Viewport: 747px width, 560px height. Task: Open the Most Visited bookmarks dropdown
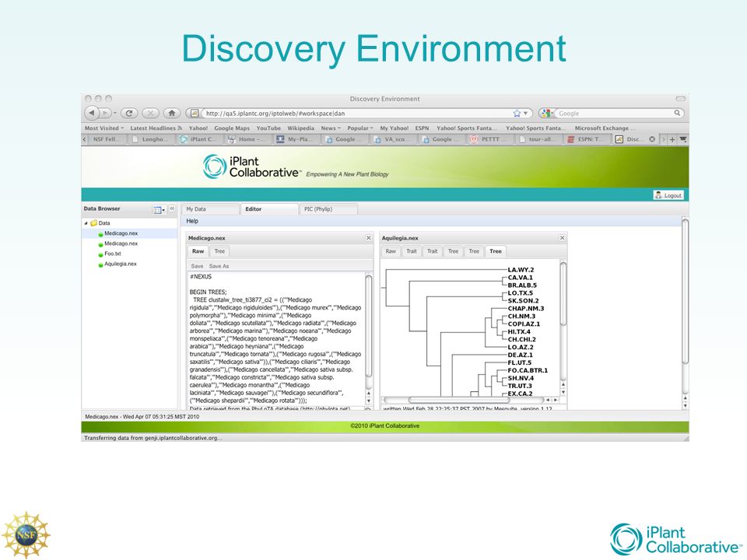(103, 128)
